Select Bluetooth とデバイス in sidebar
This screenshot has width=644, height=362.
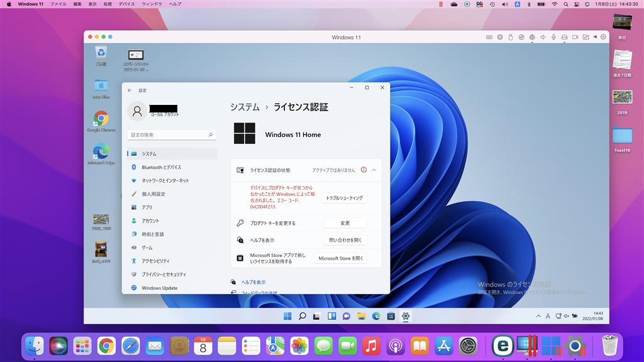click(x=172, y=167)
